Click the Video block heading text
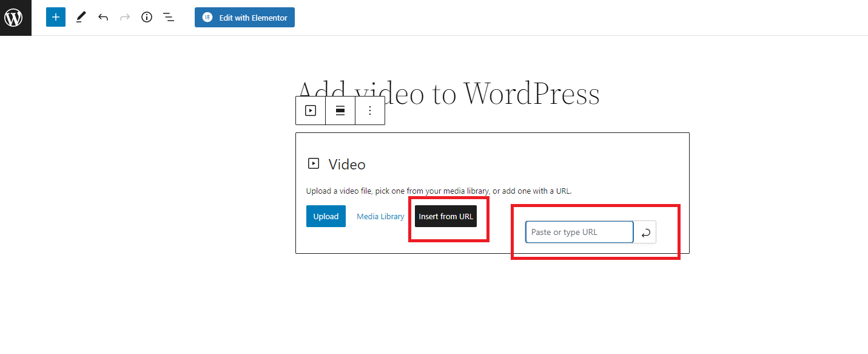The width and height of the screenshot is (868, 354). (x=347, y=165)
